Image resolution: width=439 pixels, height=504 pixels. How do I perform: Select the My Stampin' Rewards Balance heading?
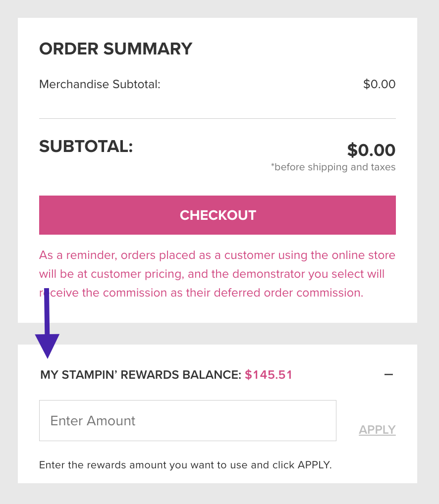(x=140, y=375)
